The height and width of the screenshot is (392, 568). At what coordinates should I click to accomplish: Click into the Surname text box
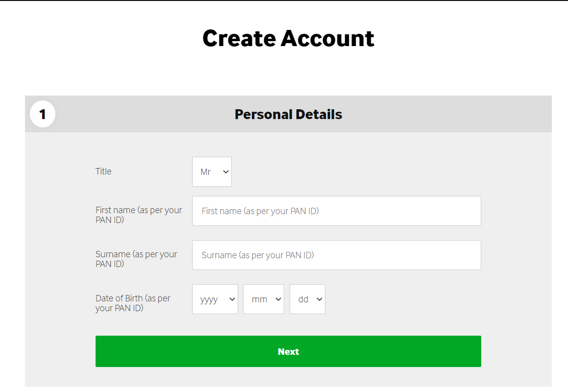pos(336,255)
